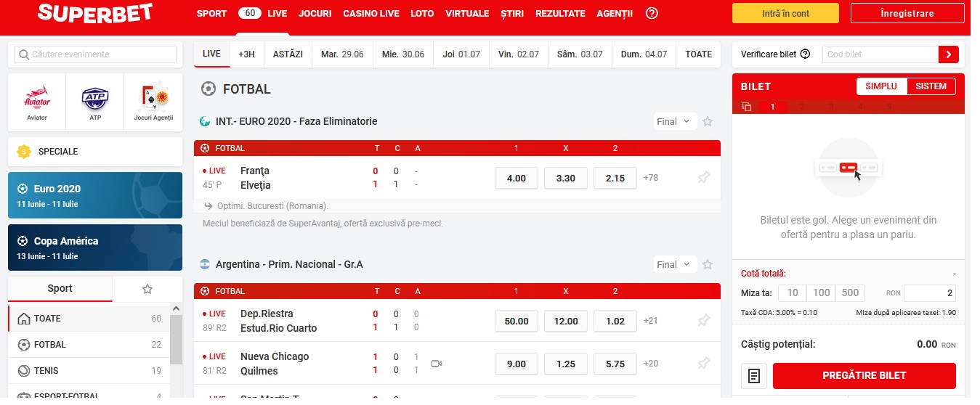Viewport: 980px width, 405px height.
Task: Click the RON stake amount field
Action: pyautogui.click(x=930, y=293)
